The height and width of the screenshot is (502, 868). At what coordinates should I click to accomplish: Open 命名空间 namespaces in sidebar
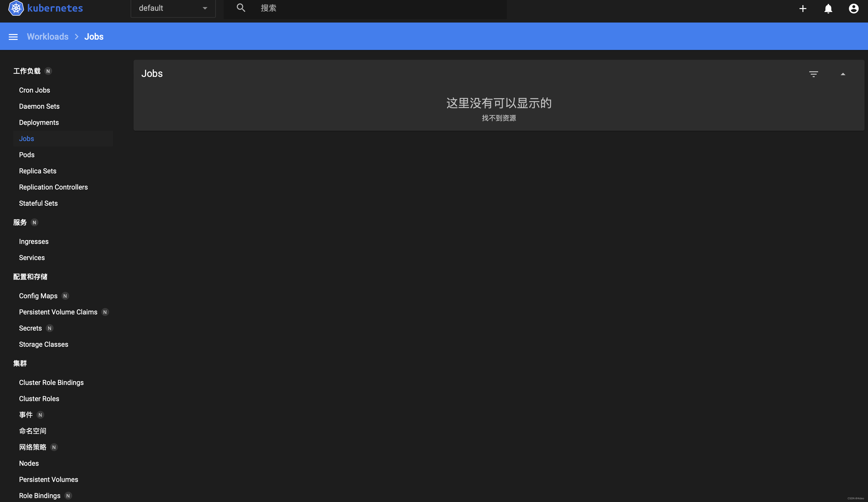pos(33,431)
